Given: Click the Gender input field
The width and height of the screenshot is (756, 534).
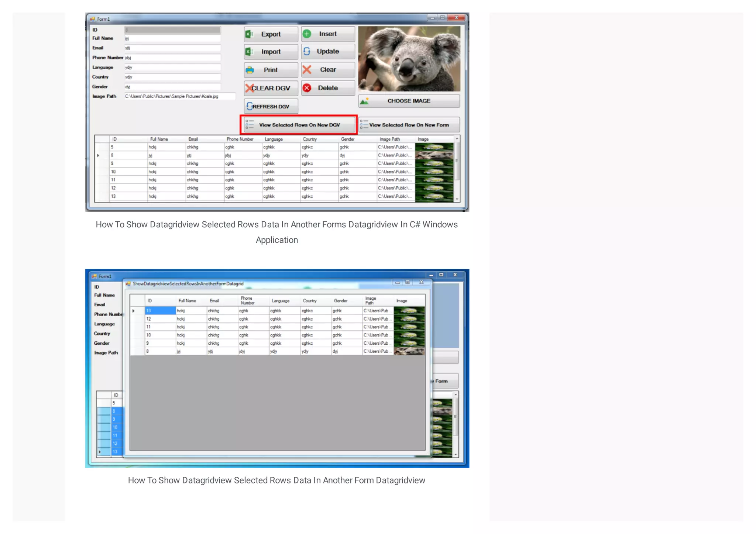Looking at the screenshot, I should click(172, 87).
